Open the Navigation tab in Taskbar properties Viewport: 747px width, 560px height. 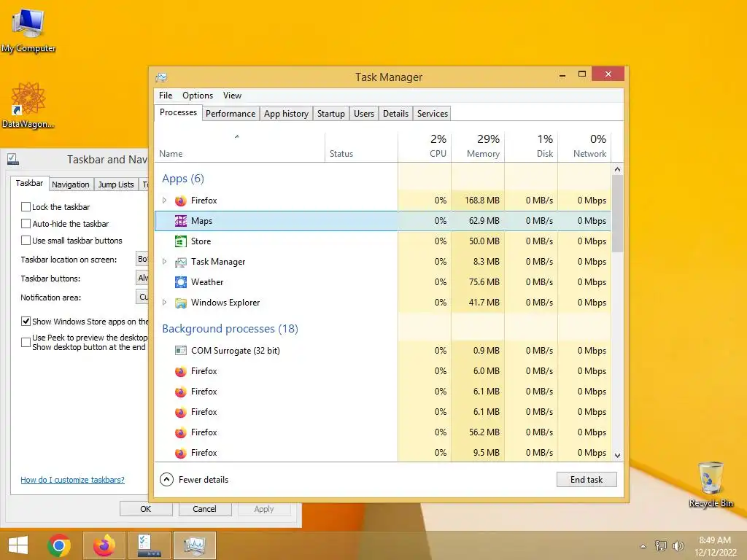(71, 184)
